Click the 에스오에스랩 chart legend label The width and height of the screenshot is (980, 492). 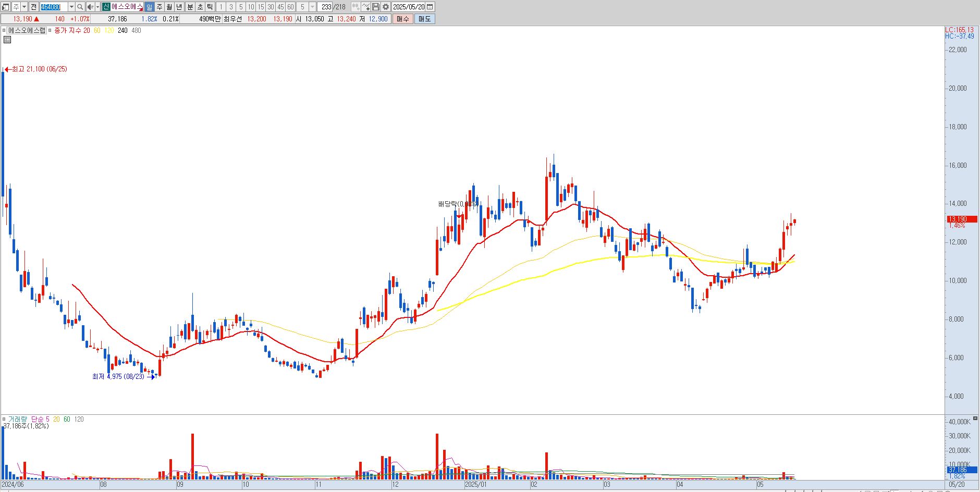tap(27, 31)
